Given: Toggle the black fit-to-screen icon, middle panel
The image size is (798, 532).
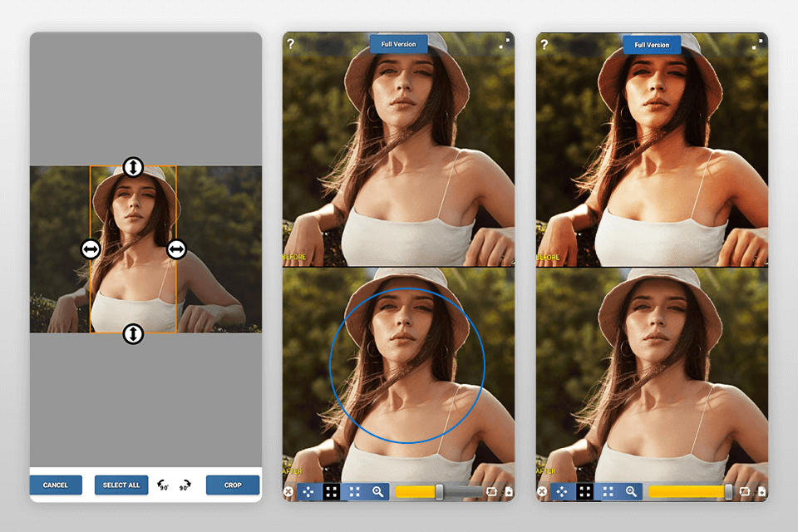Looking at the screenshot, I should click(332, 492).
